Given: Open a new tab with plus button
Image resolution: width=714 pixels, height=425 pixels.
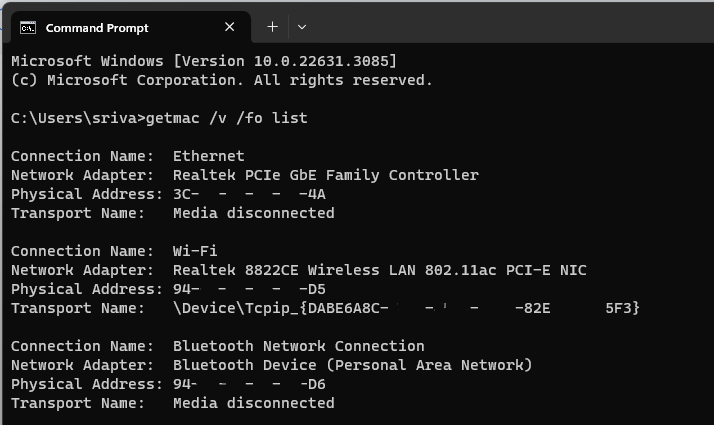Looking at the screenshot, I should click(272, 27).
